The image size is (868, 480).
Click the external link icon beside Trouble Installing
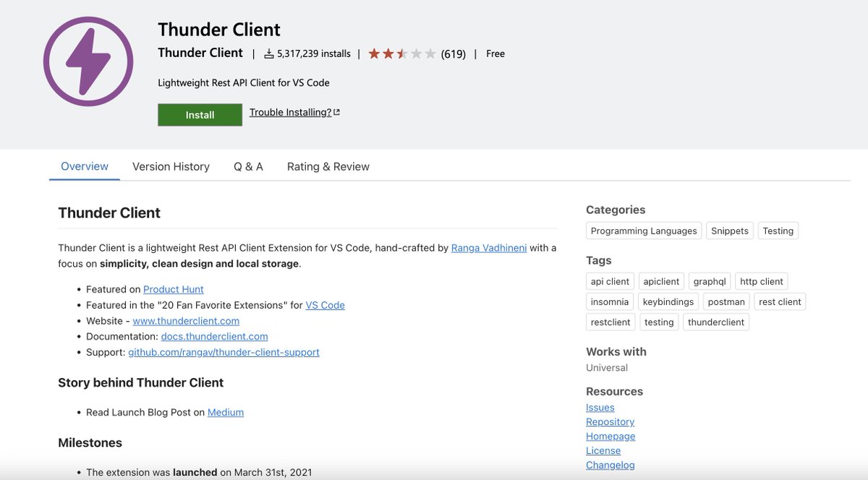pos(337,112)
